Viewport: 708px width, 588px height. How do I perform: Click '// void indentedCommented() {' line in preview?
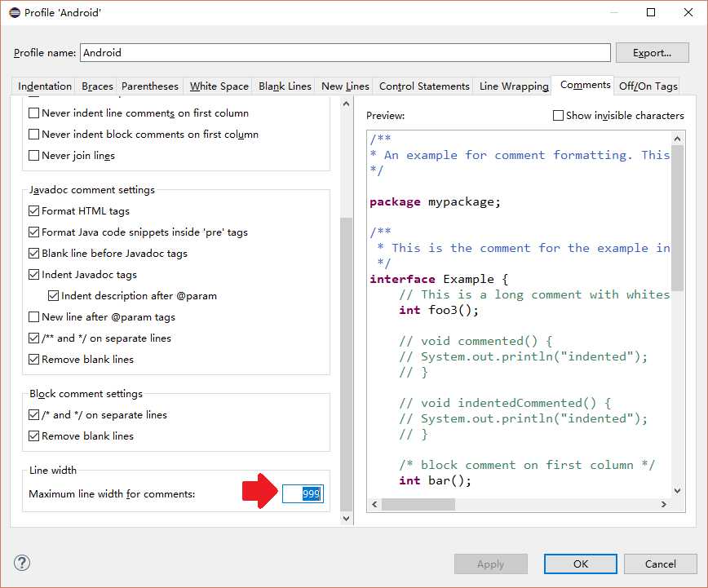click(505, 403)
